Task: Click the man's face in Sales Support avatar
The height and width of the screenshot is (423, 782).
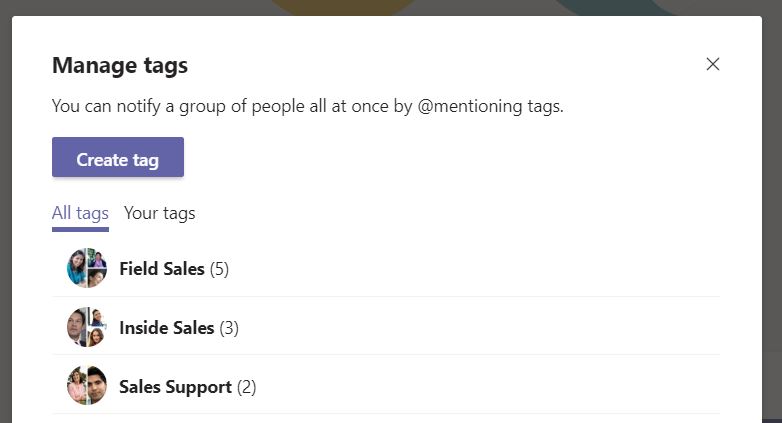Action: (x=96, y=385)
